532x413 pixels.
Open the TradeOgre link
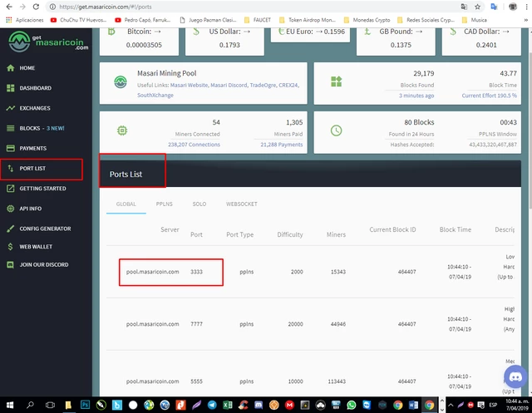point(263,85)
